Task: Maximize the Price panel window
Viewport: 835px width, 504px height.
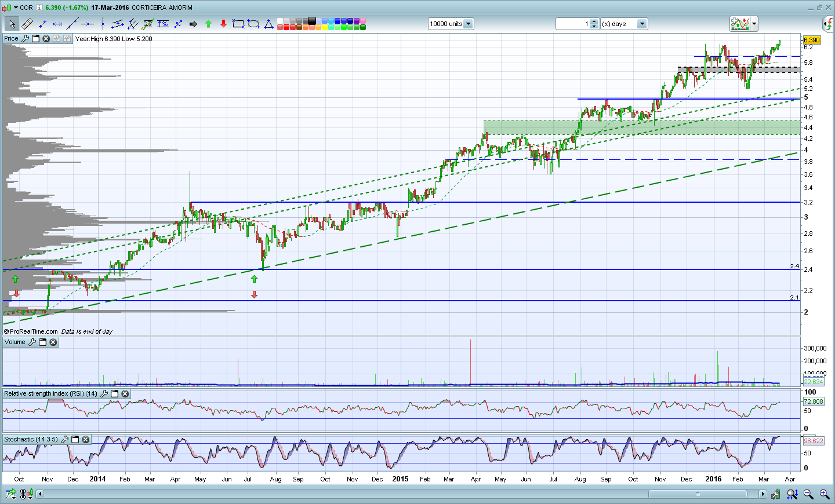Action: tap(35, 39)
